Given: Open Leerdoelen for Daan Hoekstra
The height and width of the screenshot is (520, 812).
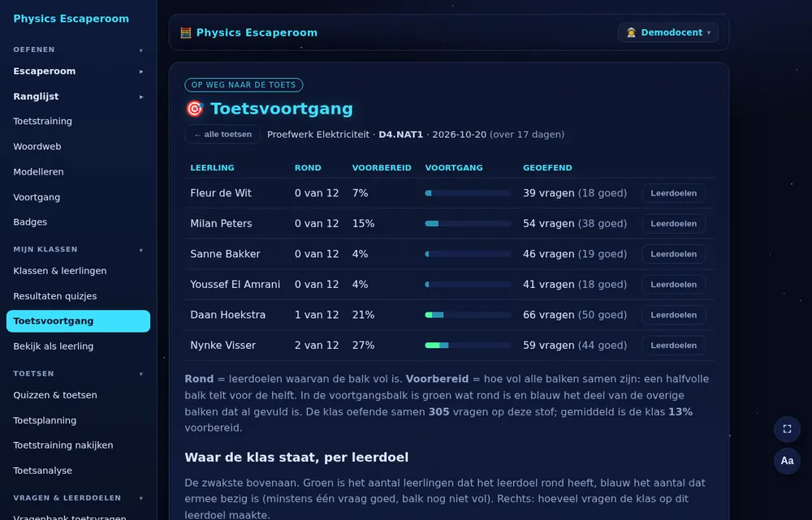Looking at the screenshot, I should (x=673, y=315).
